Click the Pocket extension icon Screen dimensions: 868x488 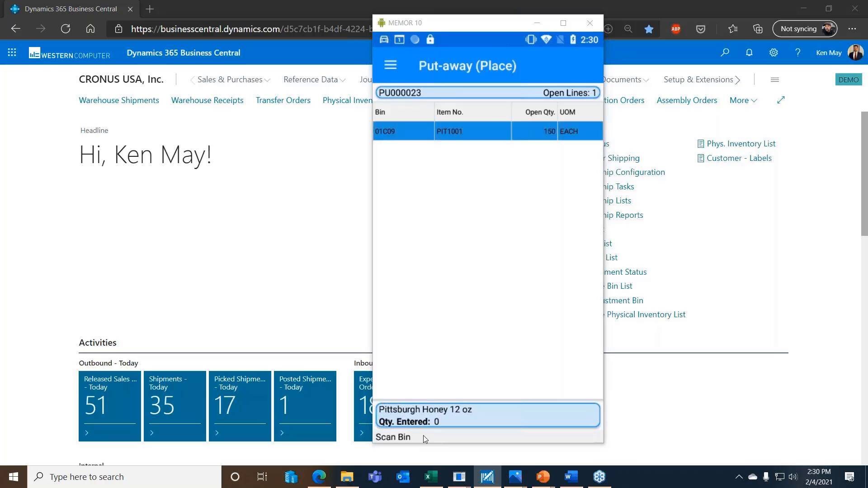[700, 28]
